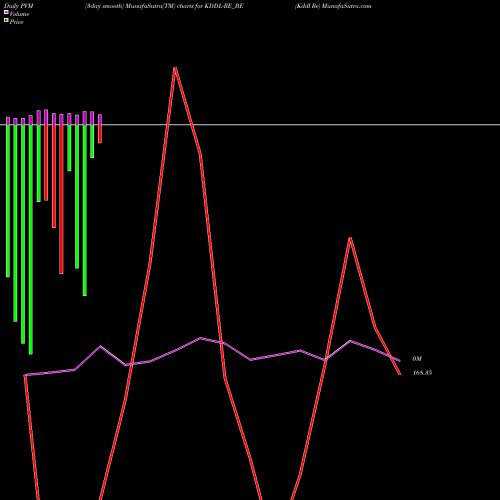Click the longest red bar among the bars

coord(61,199)
